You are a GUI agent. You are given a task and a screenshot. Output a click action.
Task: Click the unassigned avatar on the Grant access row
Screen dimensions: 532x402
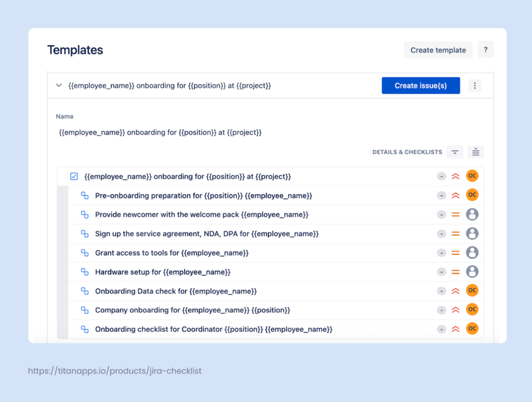(472, 252)
